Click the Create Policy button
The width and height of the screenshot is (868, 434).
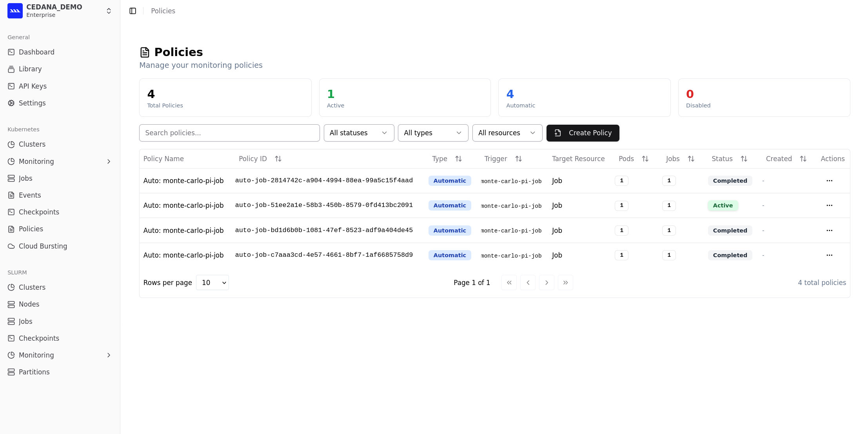[583, 133]
